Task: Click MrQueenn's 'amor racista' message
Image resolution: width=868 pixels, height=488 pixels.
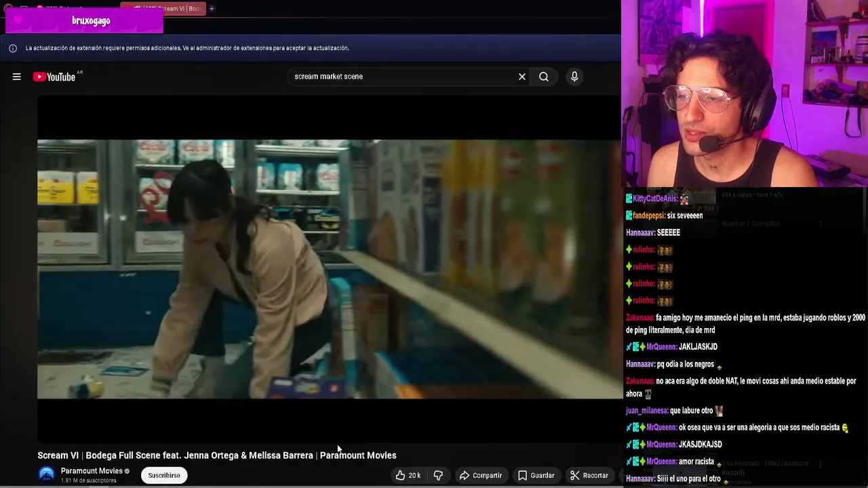Action: [696, 462]
